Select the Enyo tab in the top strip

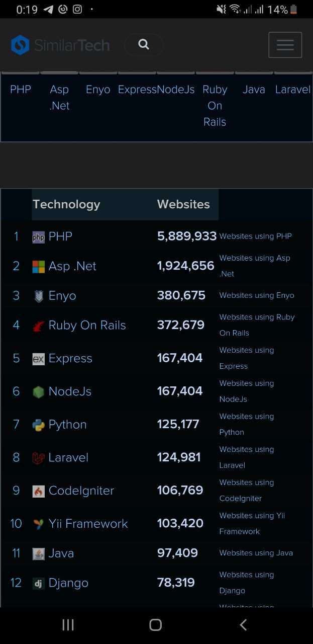pos(98,90)
